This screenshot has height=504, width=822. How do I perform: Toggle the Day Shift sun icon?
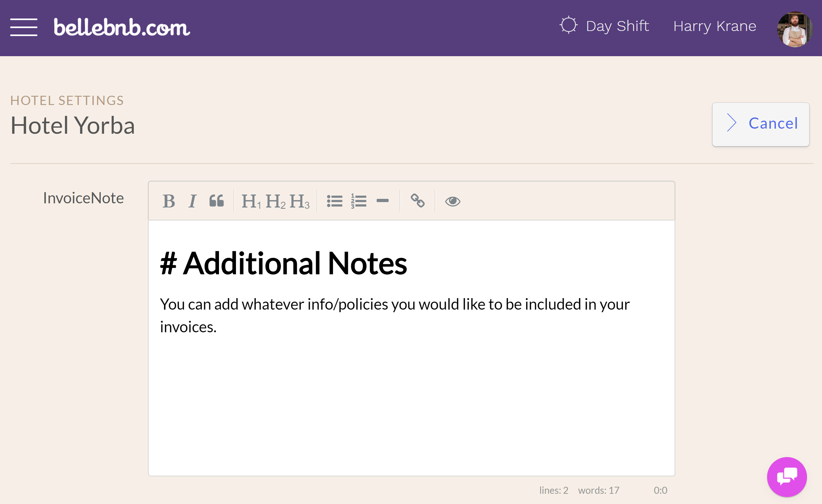568,25
